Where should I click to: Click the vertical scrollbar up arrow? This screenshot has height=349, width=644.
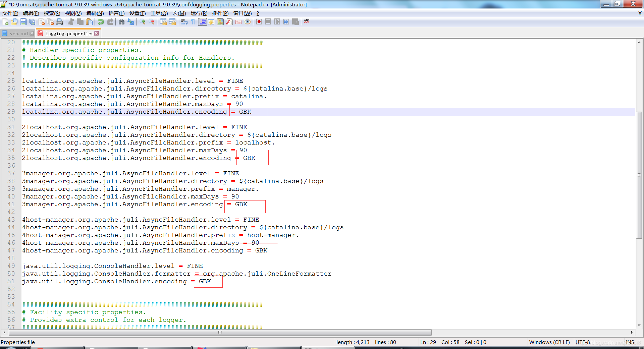coord(639,42)
